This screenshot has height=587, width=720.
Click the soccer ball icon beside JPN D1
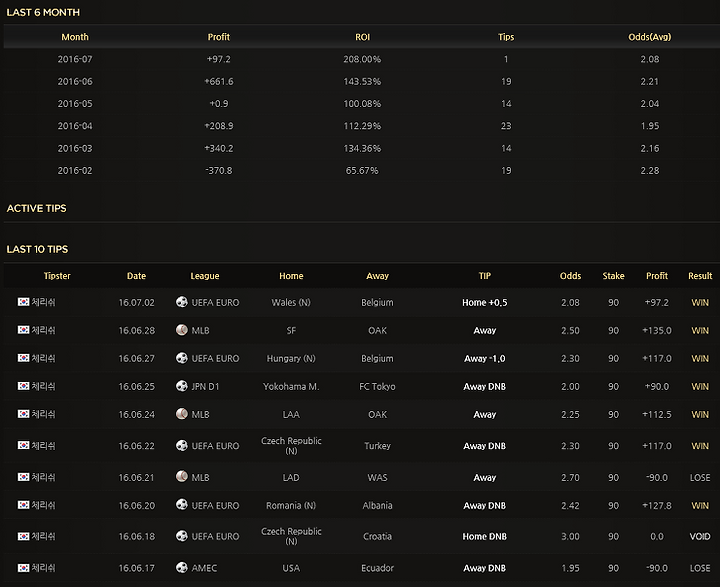click(182, 386)
